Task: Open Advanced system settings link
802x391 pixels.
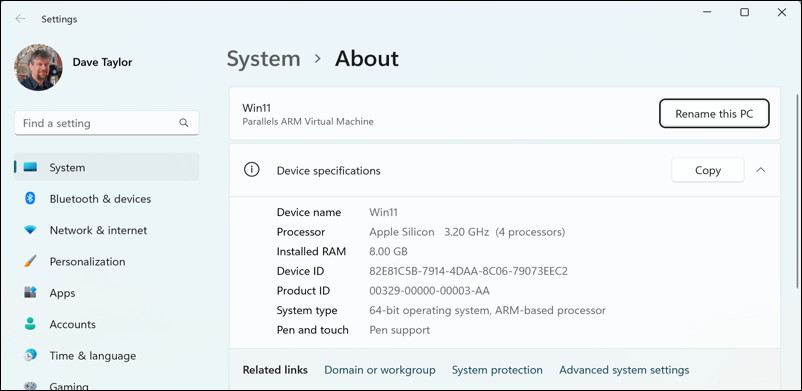Action: 624,370
